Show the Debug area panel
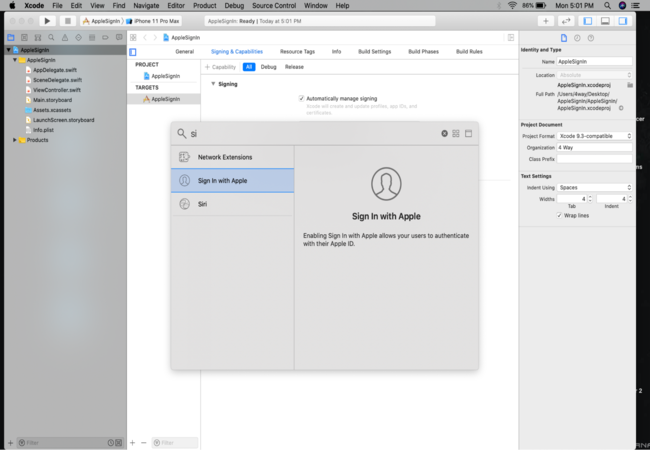The height and width of the screenshot is (450, 650). click(605, 21)
